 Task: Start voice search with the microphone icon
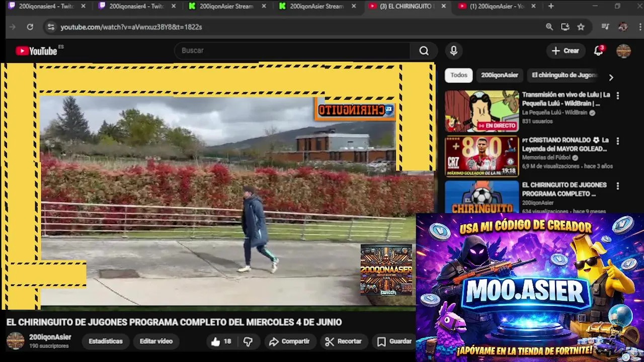453,51
